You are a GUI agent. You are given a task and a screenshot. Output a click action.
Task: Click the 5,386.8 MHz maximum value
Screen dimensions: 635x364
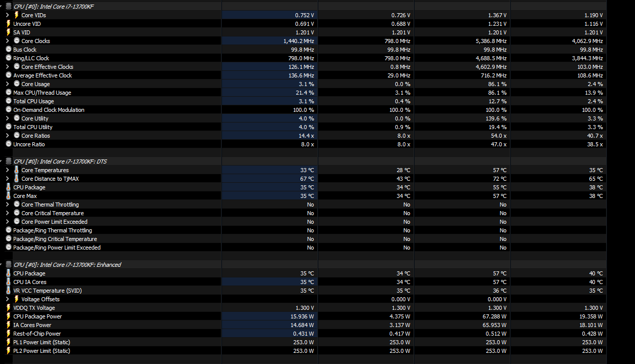(491, 41)
